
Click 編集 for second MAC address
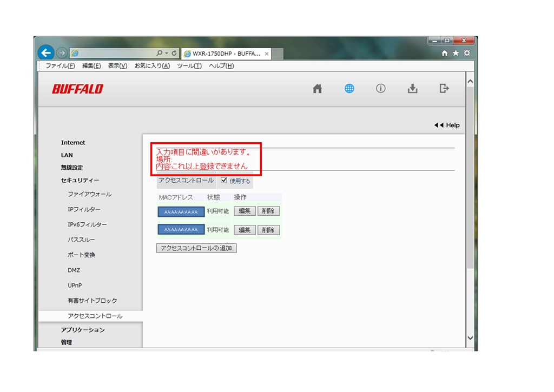tap(245, 230)
